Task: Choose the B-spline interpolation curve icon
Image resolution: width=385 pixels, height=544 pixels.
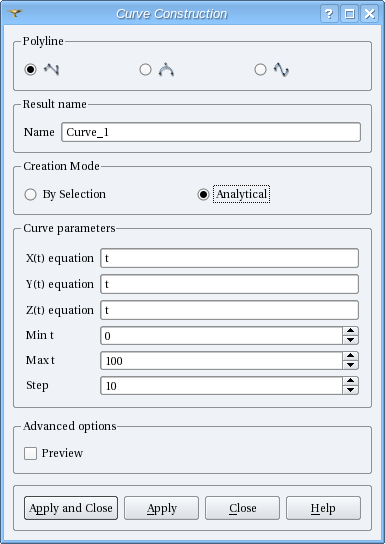Action: pyautogui.click(x=281, y=69)
